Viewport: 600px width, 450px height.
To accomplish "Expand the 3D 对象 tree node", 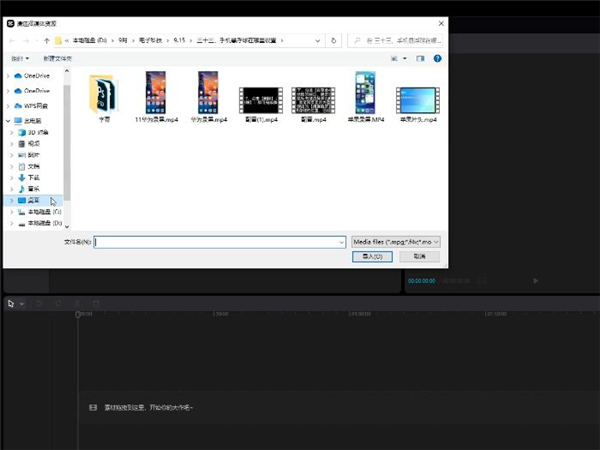I will 12,132.
